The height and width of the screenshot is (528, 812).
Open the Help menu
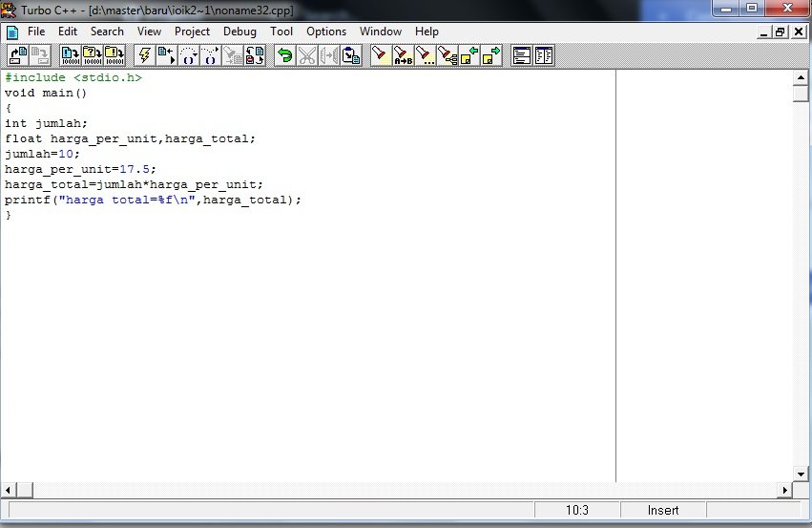tap(427, 32)
